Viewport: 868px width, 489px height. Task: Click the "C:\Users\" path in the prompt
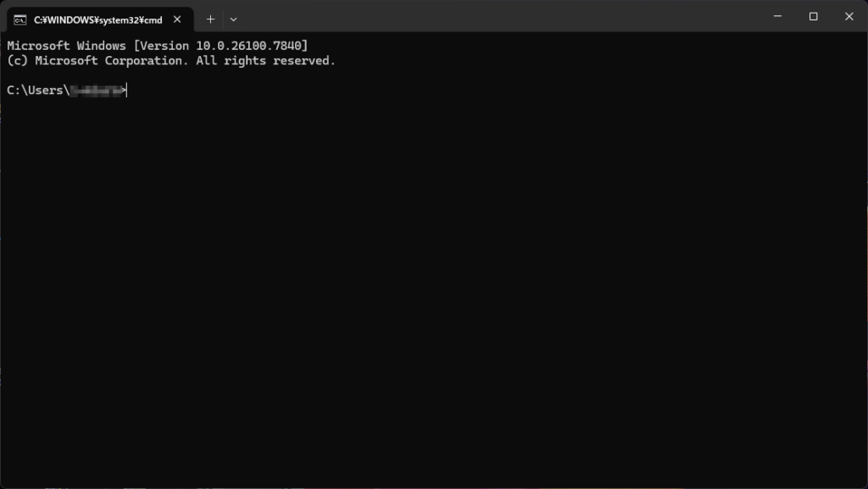pos(38,90)
